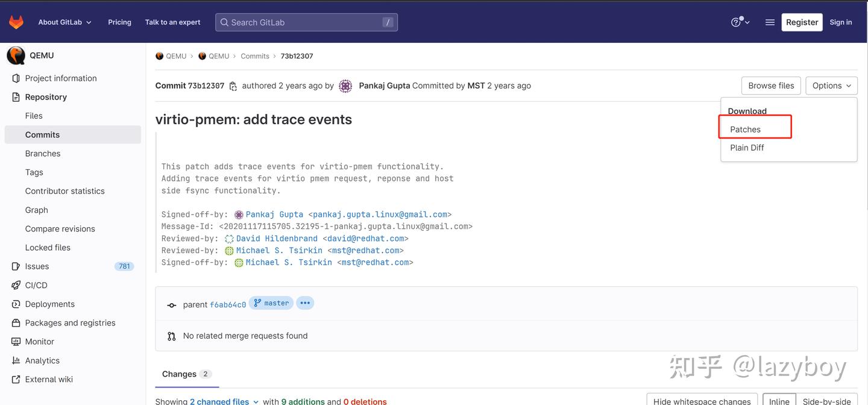Click pankaj.gupta.linux@gmail.com email link
This screenshot has width=868, height=405.
click(380, 215)
